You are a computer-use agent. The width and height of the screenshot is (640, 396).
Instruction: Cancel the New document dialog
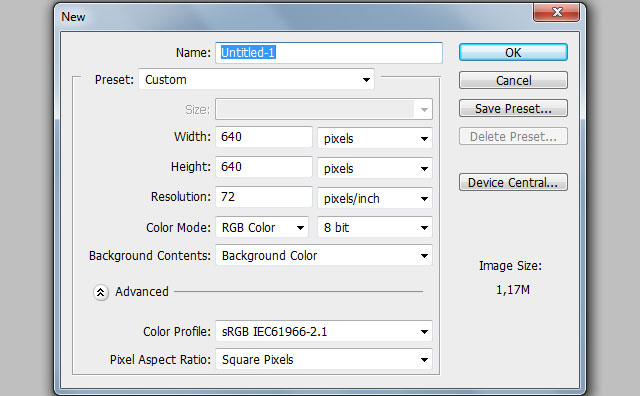[x=513, y=80]
